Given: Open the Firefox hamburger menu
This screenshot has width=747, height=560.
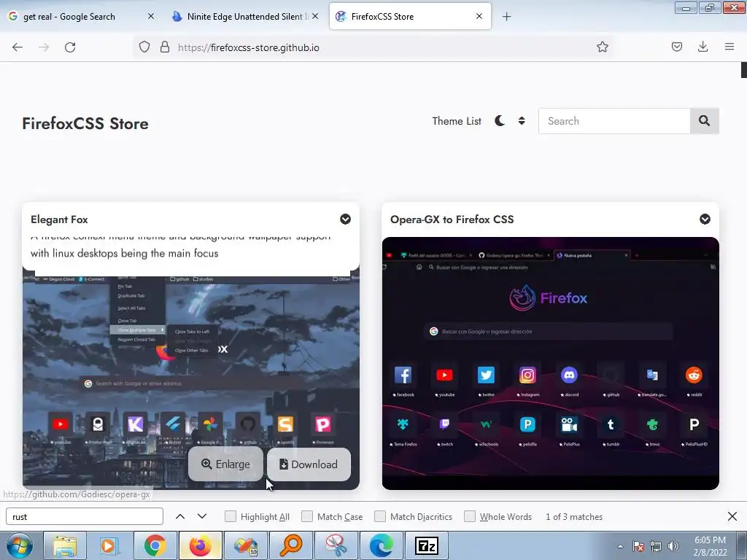Looking at the screenshot, I should (729, 47).
